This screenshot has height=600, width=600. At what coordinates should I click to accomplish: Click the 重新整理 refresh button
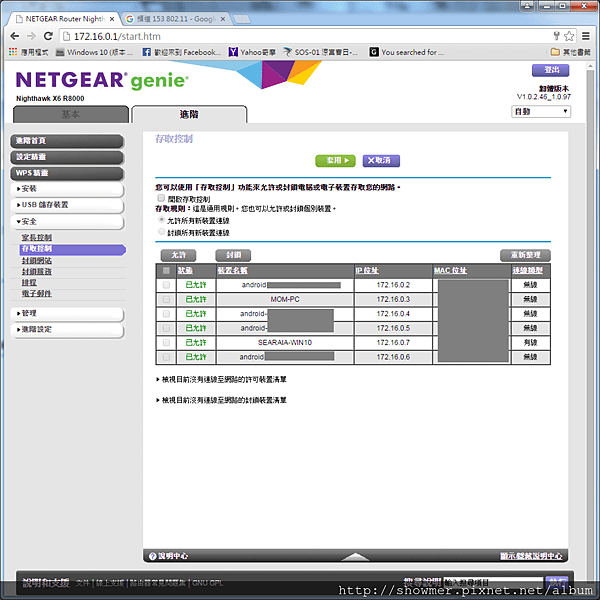pos(525,255)
